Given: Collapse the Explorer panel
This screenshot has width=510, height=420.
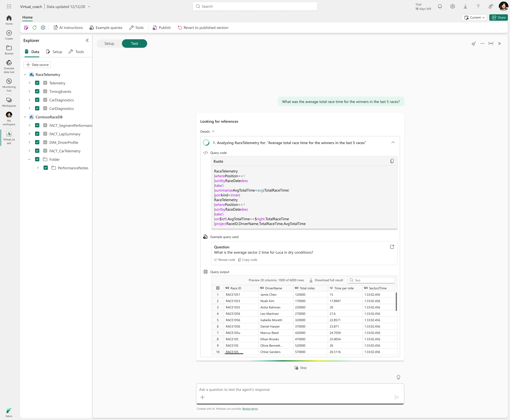Looking at the screenshot, I should (x=87, y=40).
